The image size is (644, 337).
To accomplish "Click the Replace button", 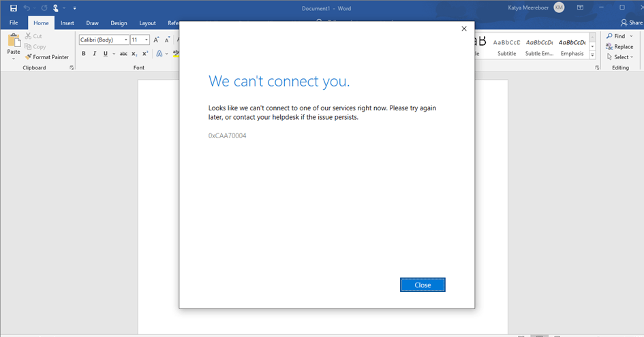I will pos(619,47).
